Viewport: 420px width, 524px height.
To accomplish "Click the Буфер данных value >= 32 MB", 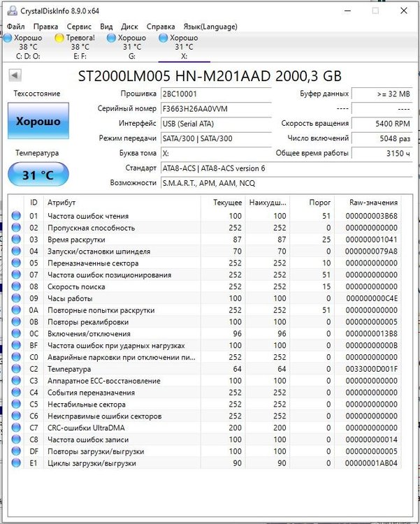I will click(382, 94).
